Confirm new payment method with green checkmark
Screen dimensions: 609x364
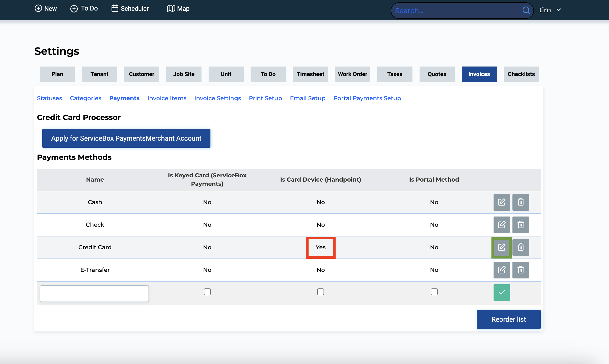[x=501, y=292]
